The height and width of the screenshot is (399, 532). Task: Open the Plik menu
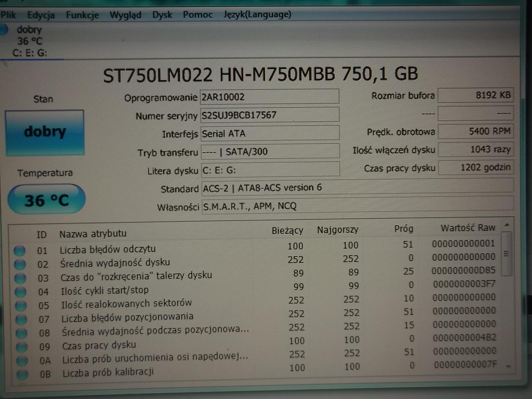[8, 15]
